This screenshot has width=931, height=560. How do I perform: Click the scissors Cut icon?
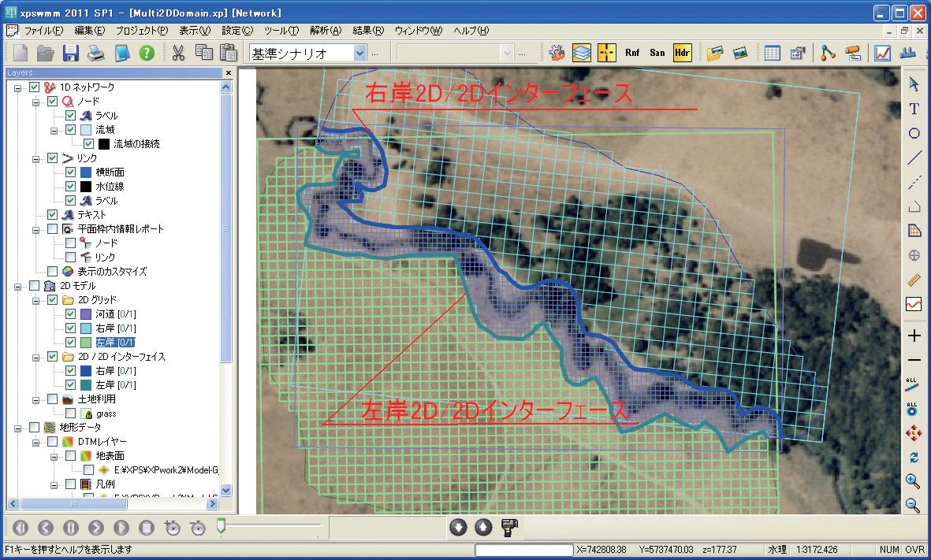pos(178,53)
